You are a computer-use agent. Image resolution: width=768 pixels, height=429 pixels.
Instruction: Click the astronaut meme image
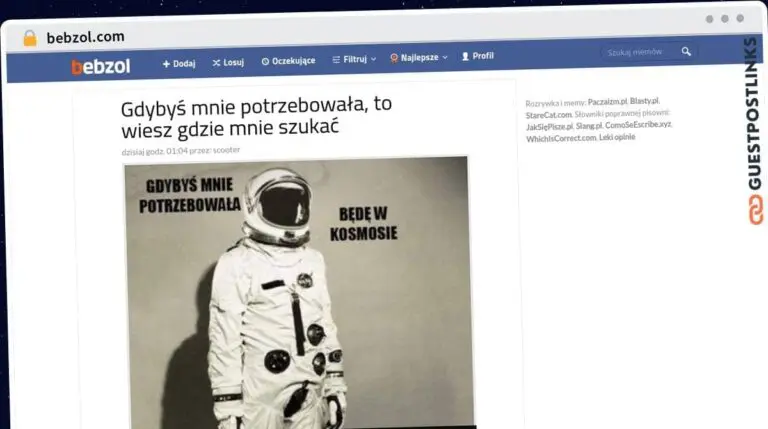pos(298,292)
